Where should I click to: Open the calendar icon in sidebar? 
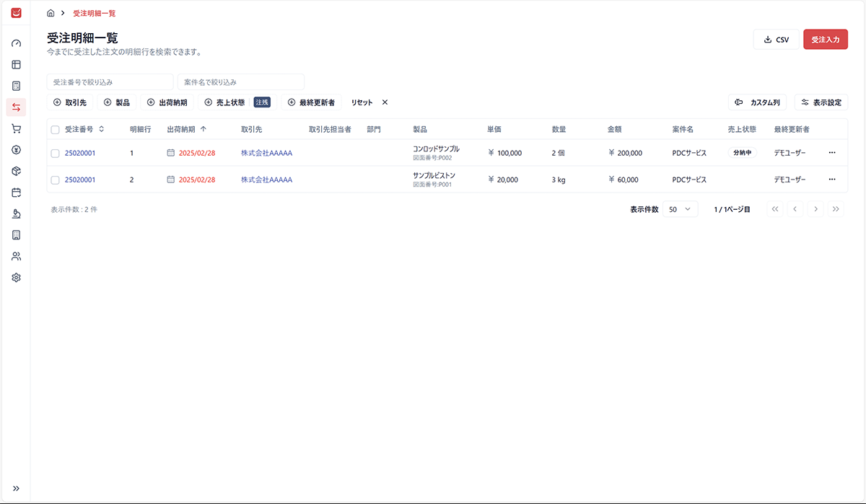(16, 193)
